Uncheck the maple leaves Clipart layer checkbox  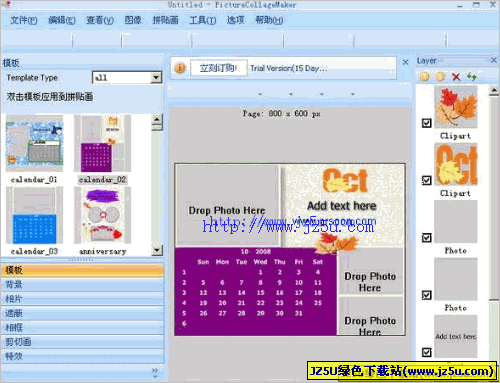[x=426, y=123]
